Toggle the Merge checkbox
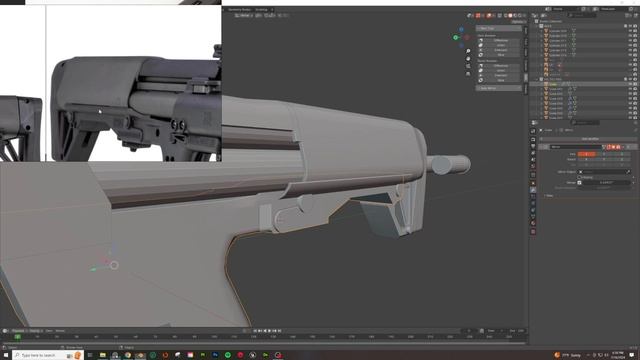Viewport: 640px width, 360px height. click(x=580, y=182)
